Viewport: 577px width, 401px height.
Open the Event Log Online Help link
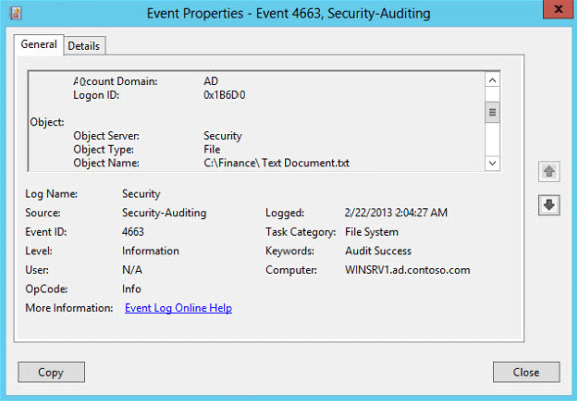(x=178, y=308)
